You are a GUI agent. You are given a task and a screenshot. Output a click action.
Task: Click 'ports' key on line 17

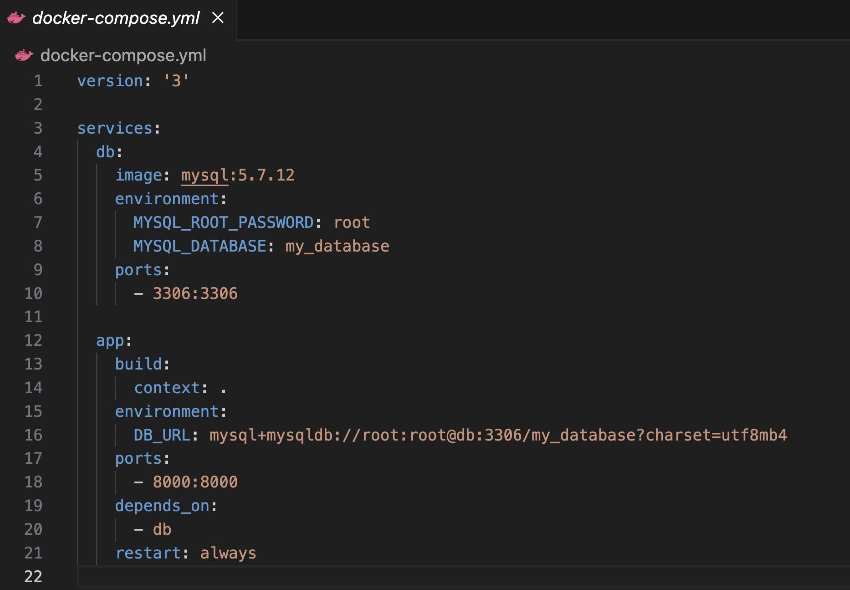(x=138, y=459)
